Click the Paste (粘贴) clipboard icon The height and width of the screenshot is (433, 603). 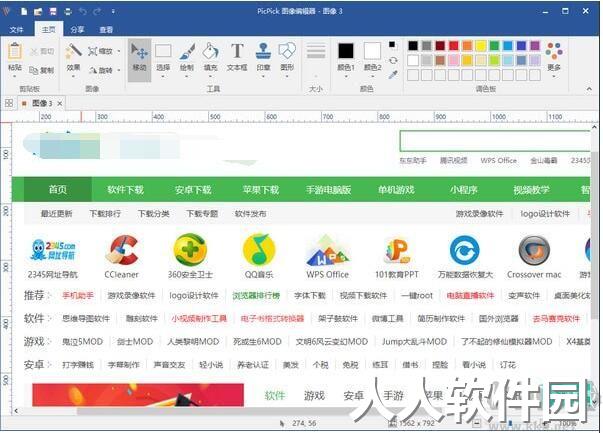pyautogui.click(x=15, y=52)
